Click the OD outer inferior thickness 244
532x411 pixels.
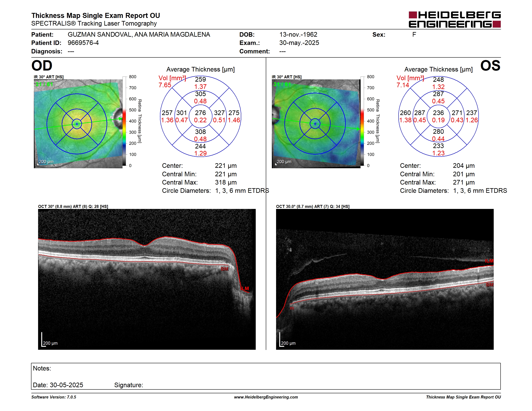click(201, 146)
